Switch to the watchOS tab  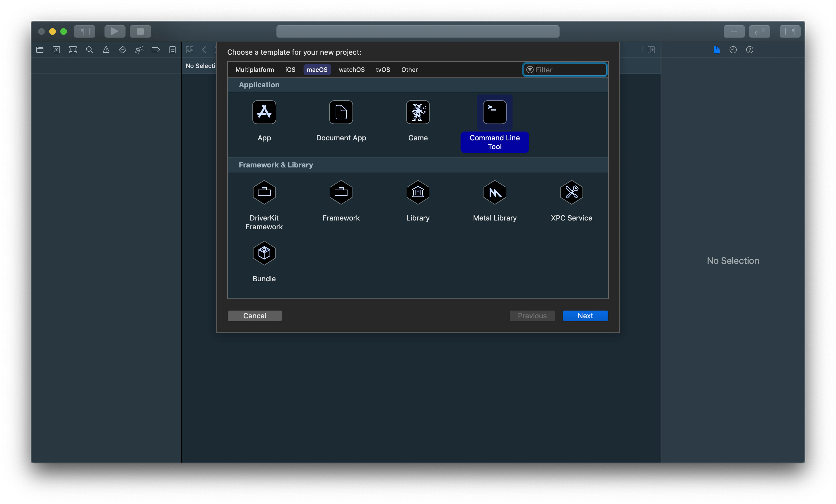click(x=351, y=70)
